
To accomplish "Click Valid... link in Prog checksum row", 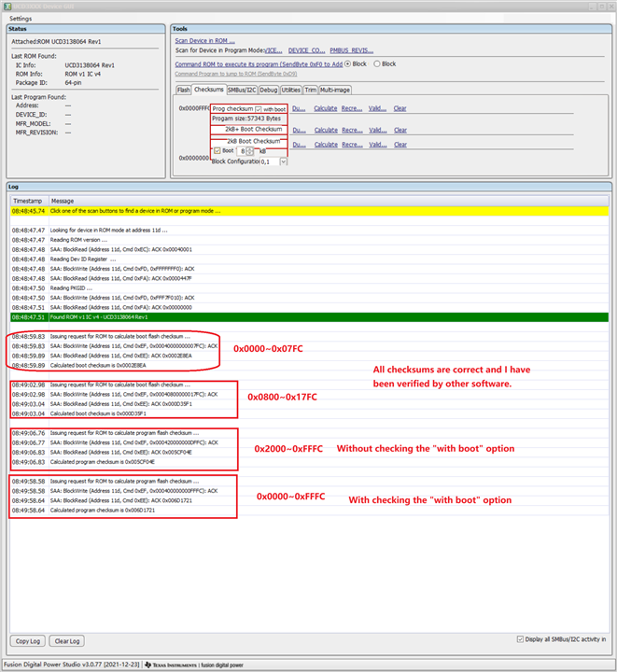I will coord(377,108).
